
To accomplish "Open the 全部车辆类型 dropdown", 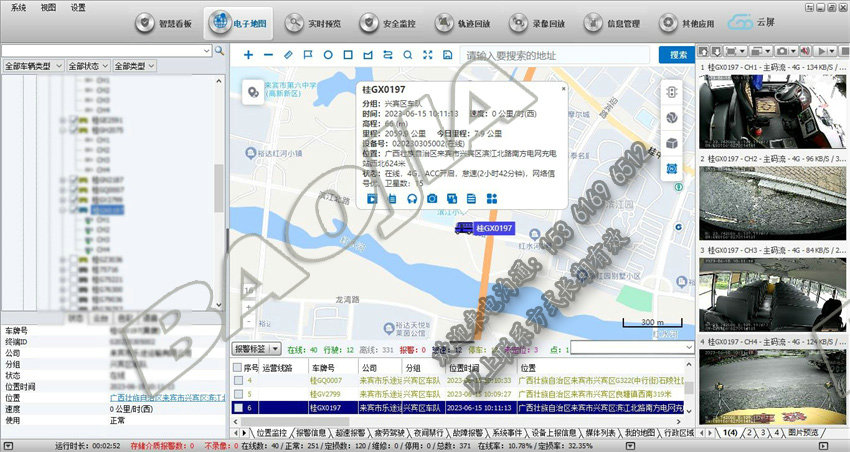I will point(34,65).
